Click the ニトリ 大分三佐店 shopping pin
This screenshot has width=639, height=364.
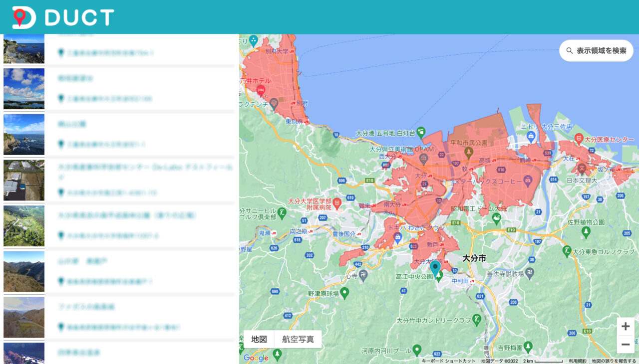531,136
